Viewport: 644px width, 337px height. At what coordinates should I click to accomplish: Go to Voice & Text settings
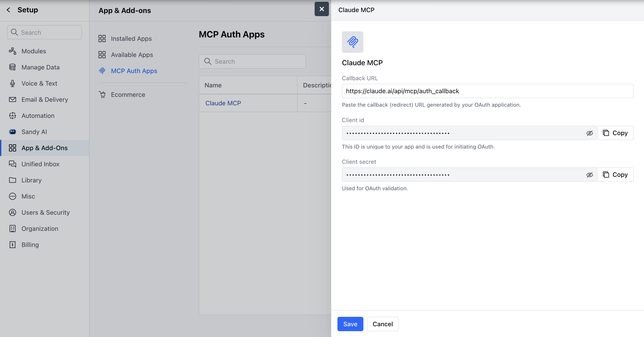[x=45, y=83]
